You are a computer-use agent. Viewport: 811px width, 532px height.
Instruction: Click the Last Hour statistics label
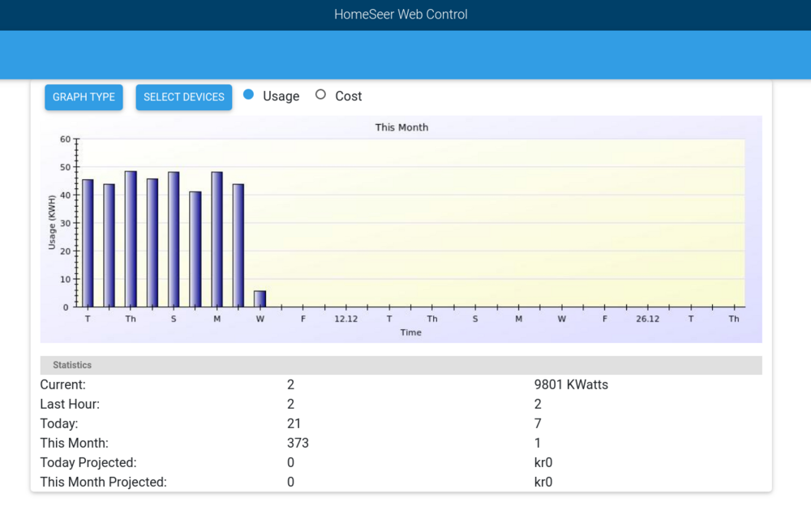(70, 404)
